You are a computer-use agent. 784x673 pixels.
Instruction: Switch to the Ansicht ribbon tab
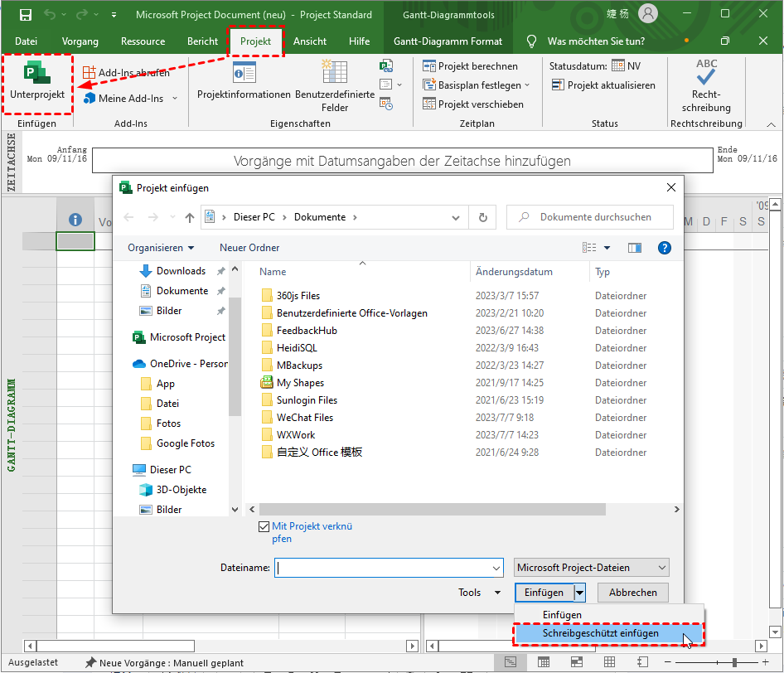(309, 41)
